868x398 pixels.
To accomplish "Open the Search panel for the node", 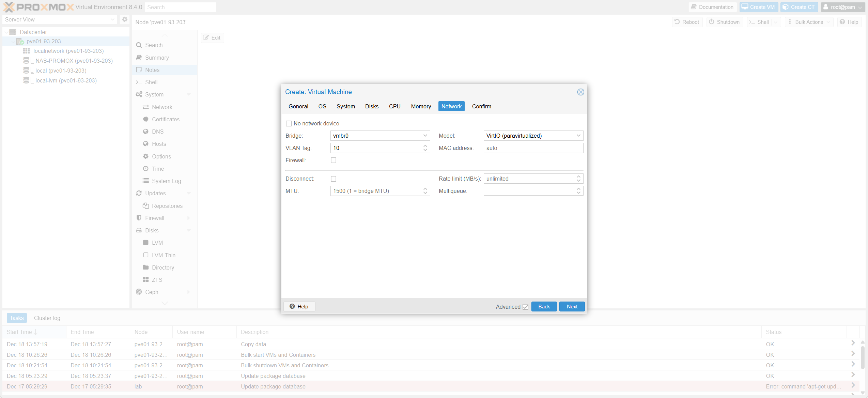I will [x=153, y=45].
